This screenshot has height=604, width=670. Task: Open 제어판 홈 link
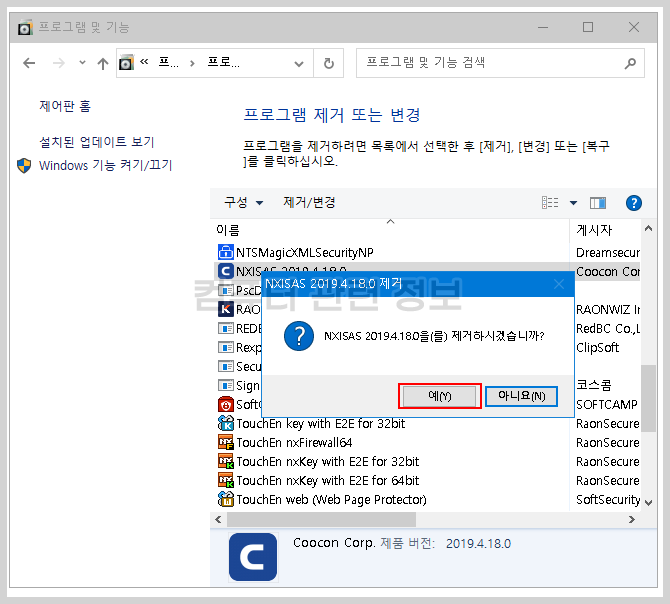tap(65, 106)
